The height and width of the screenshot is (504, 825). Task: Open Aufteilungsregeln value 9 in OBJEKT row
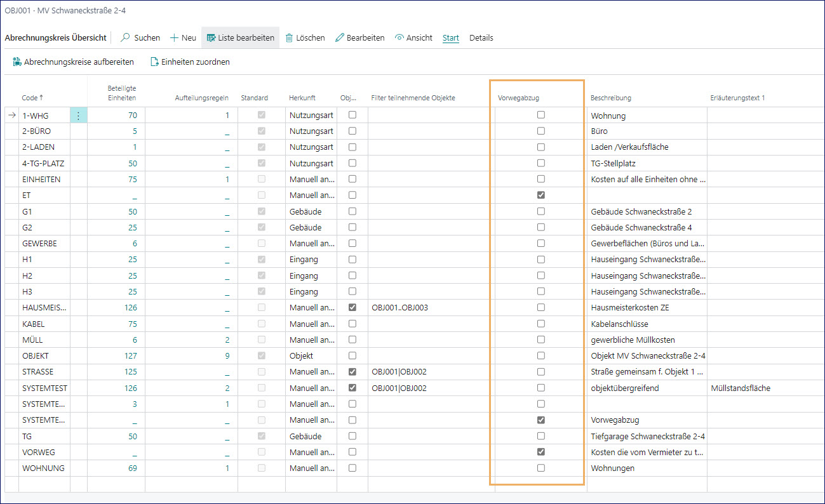pyautogui.click(x=226, y=356)
